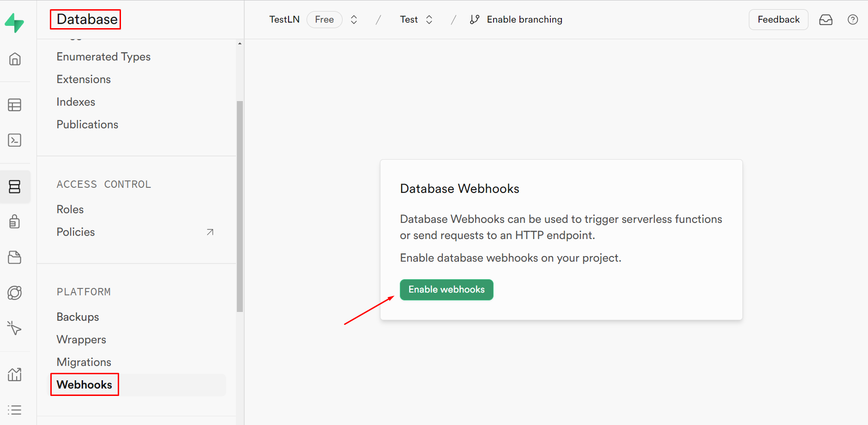Open the notifications inbox
868x425 pixels.
(x=826, y=19)
